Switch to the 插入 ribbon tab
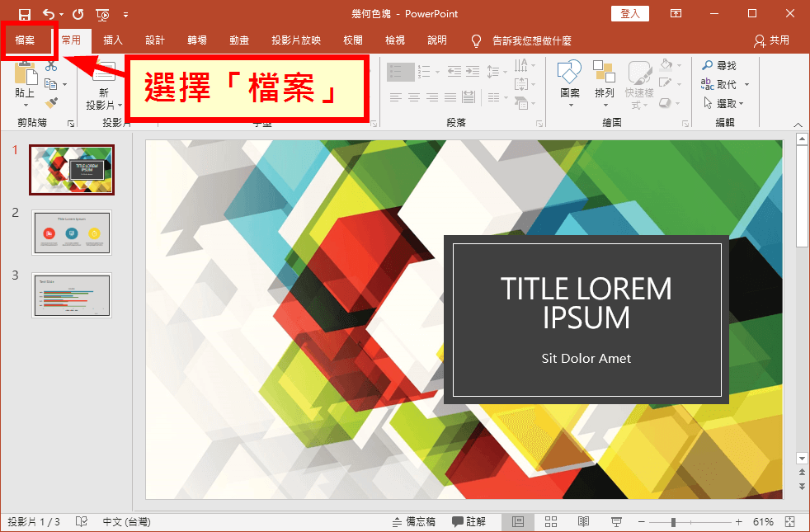Image resolution: width=810 pixels, height=532 pixels. [x=113, y=40]
